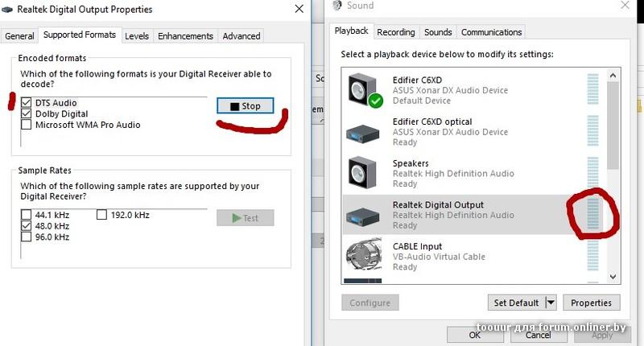Select the CABLE Input virtual device
This screenshot has width=644, height=346.
(x=472, y=257)
